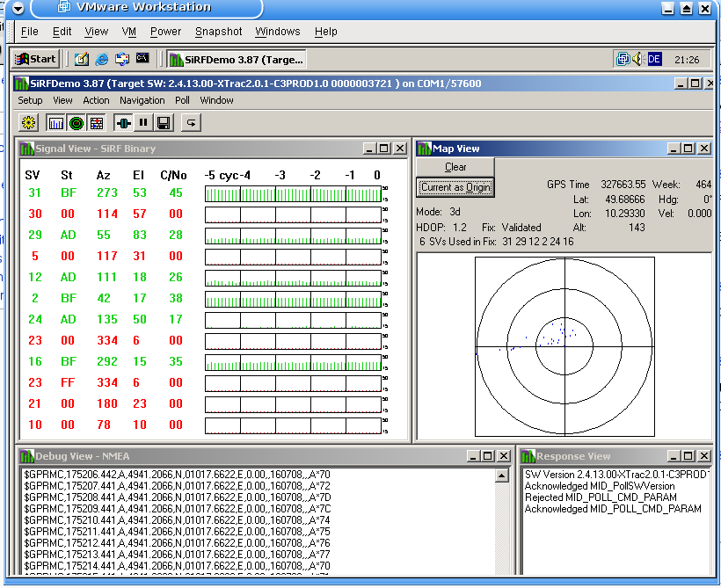Click GPS Time value 327663.55

[623, 185]
